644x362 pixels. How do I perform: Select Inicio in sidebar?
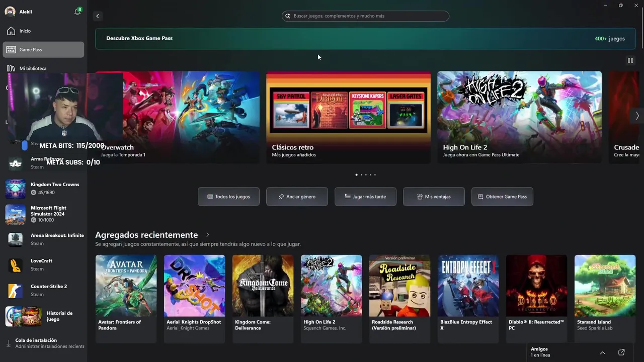pyautogui.click(x=43, y=31)
